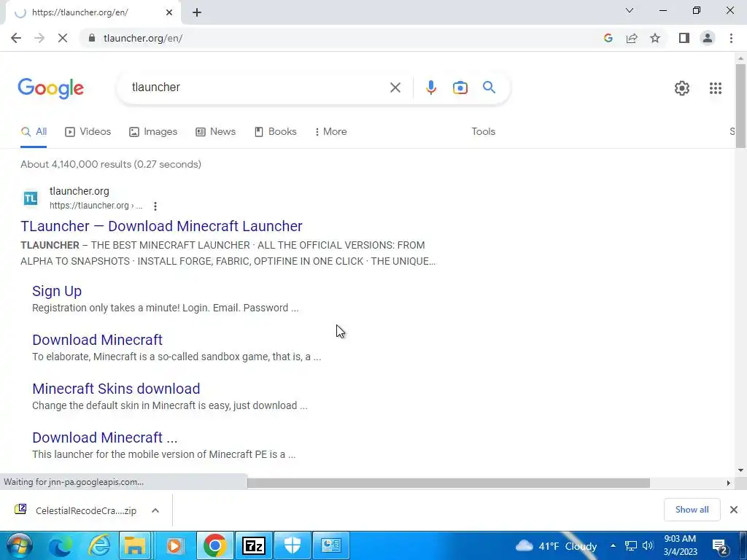
Task: Click the horizontal scrollbar thumb
Action: pyautogui.click(x=449, y=483)
